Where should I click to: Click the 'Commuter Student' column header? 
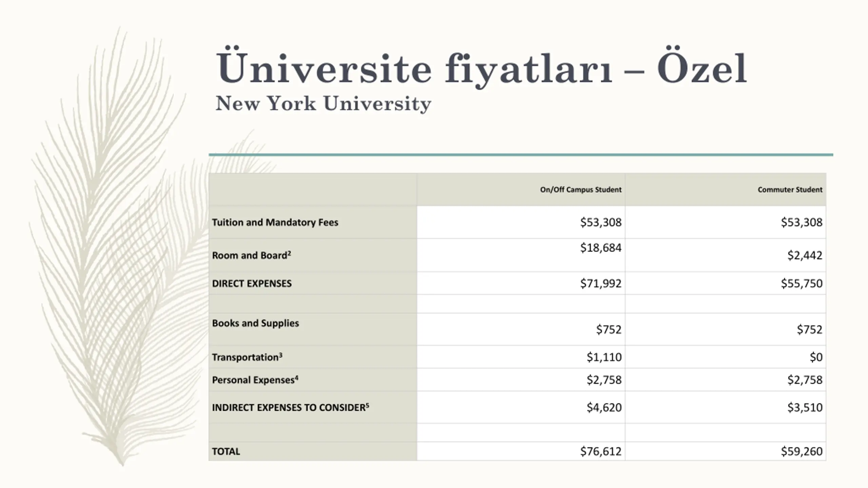[790, 189]
